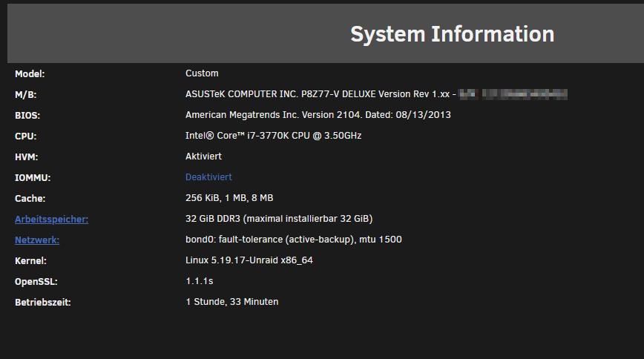Click the Intel Core i7-3770K CPU text
644x359 pixels.
click(x=273, y=136)
